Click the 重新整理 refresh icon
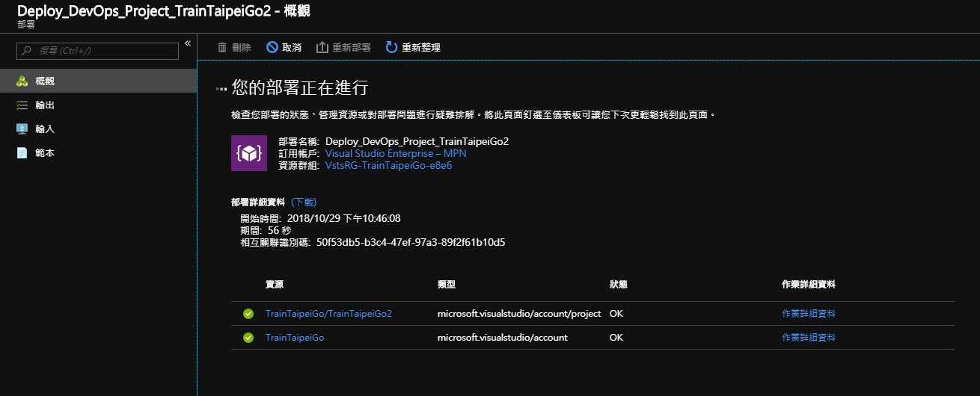 391,47
